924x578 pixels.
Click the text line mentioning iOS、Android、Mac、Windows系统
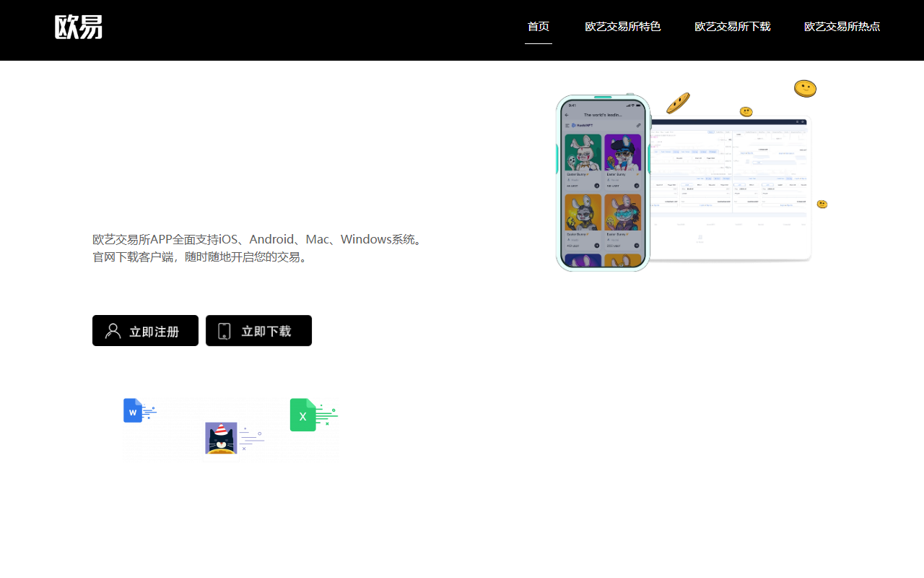(x=257, y=239)
